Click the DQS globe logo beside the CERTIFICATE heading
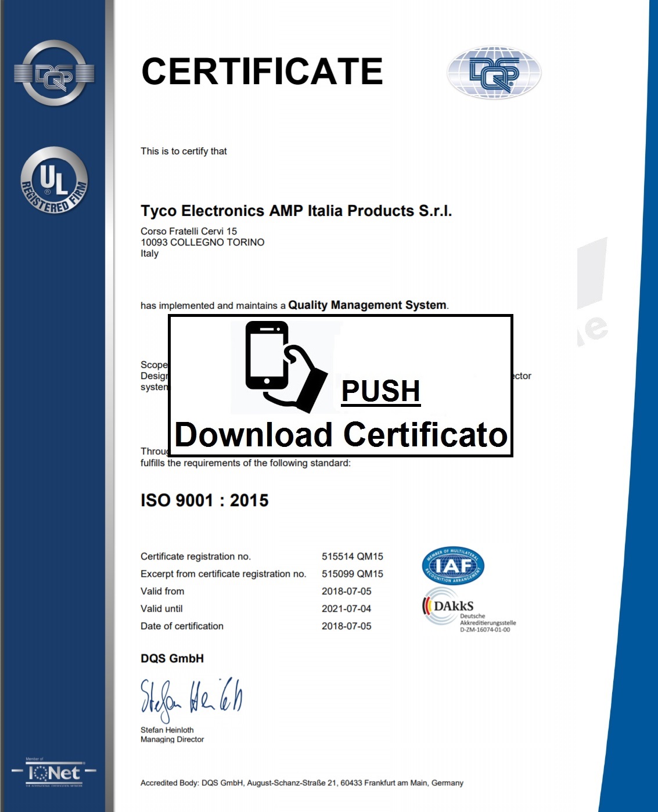Viewport: 658px width, 812px height. click(494, 73)
